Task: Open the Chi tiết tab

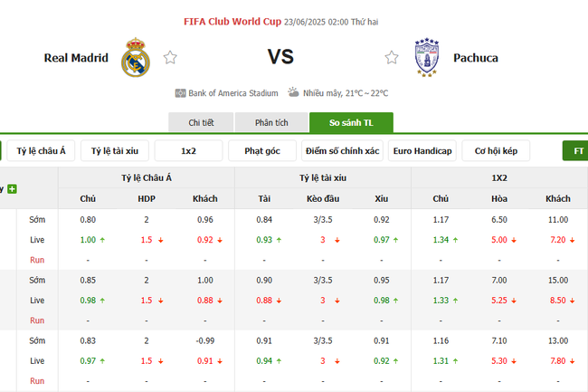Action: pos(201,123)
